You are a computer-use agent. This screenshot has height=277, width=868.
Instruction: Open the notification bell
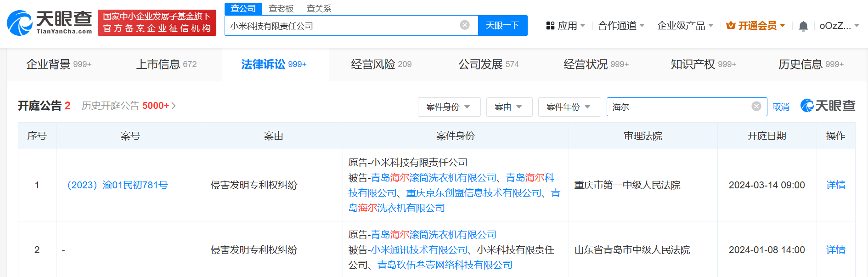[x=803, y=26]
